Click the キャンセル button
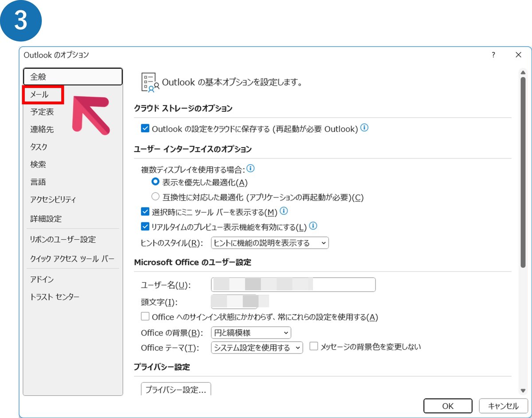This screenshot has width=532, height=418. click(x=503, y=406)
